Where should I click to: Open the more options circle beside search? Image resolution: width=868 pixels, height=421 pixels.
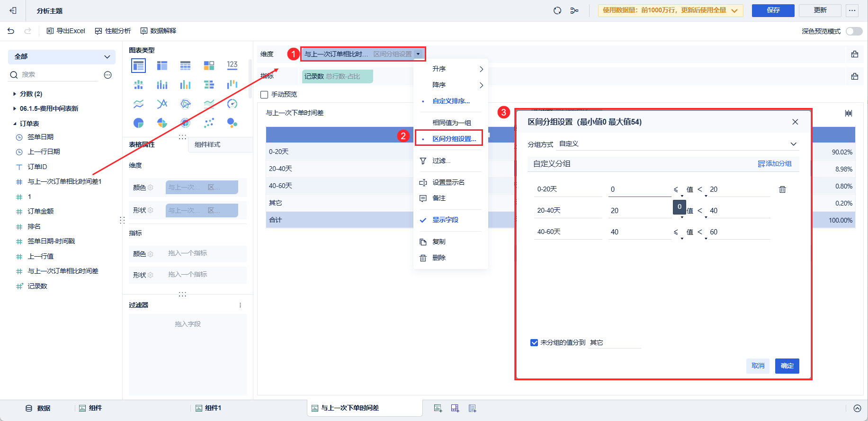[x=108, y=75]
